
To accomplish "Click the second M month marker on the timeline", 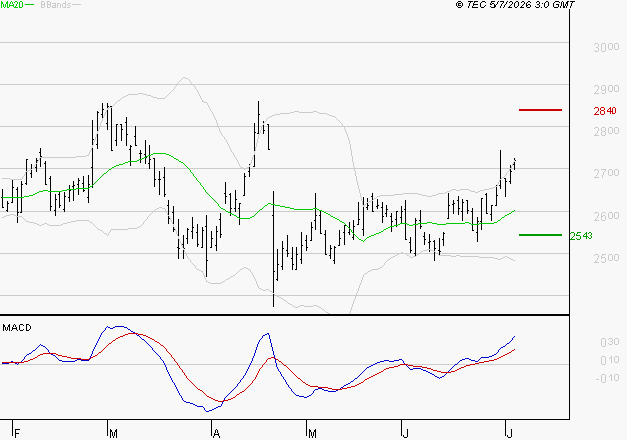I will tap(312, 433).
